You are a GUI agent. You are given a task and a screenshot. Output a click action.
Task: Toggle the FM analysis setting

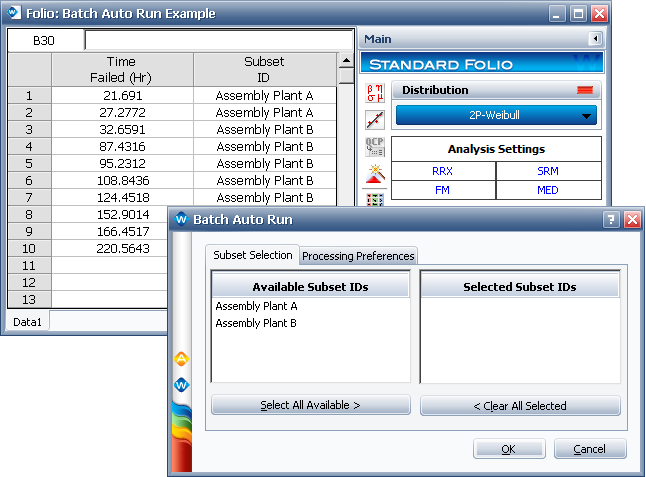pyautogui.click(x=443, y=189)
